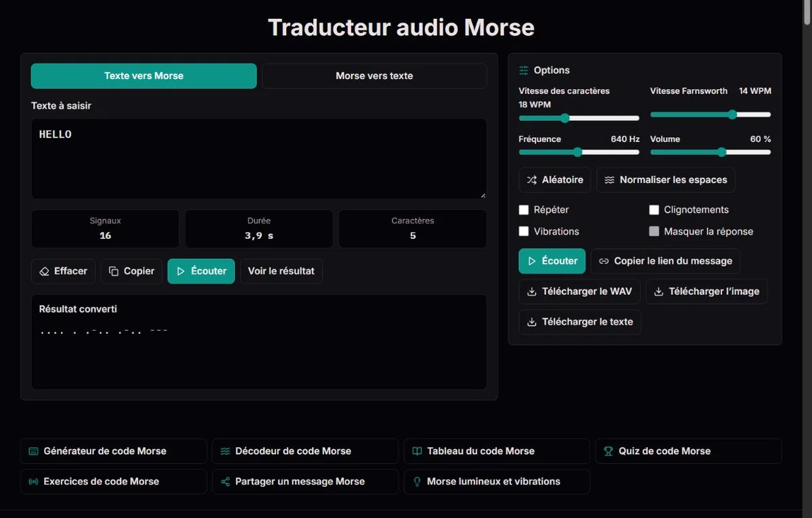Open Partager un message Morse link

pos(305,481)
